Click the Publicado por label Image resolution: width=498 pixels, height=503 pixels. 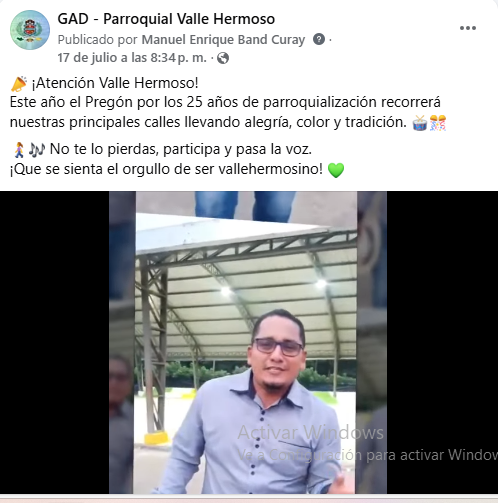pyautogui.click(x=97, y=40)
